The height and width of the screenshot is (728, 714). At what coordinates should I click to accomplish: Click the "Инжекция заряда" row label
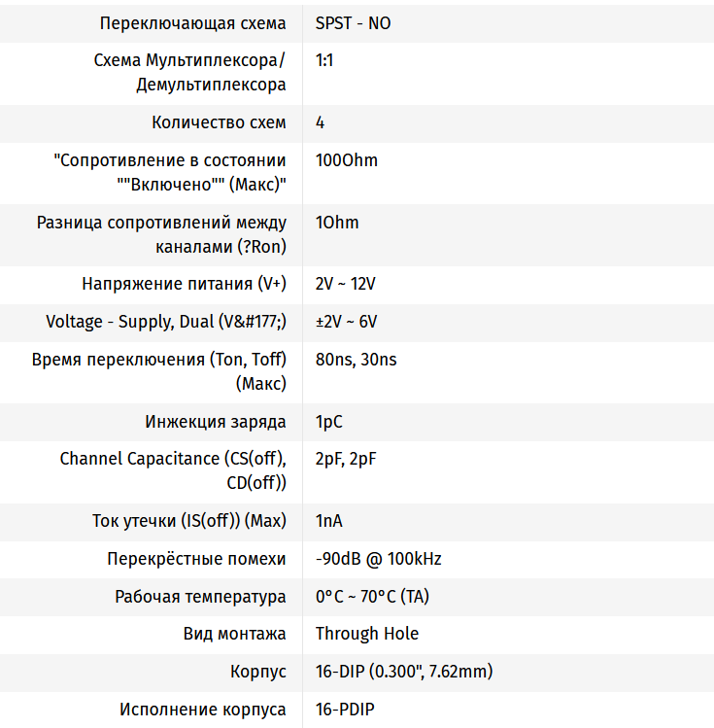216,422
